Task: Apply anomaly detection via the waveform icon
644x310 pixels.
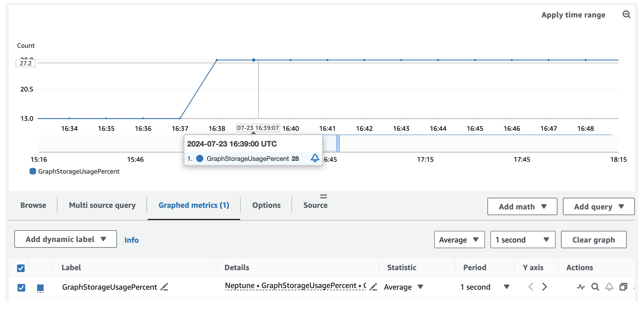Action: pyautogui.click(x=581, y=287)
